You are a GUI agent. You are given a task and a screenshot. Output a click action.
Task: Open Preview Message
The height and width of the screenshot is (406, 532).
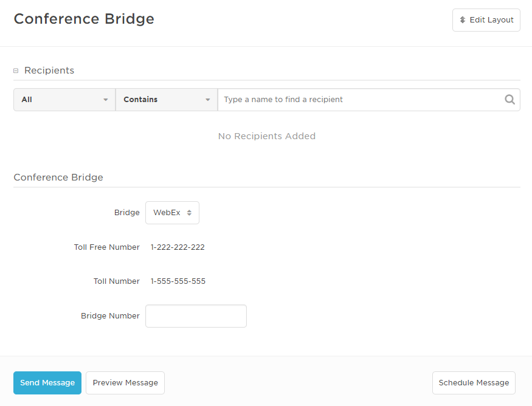(125, 383)
